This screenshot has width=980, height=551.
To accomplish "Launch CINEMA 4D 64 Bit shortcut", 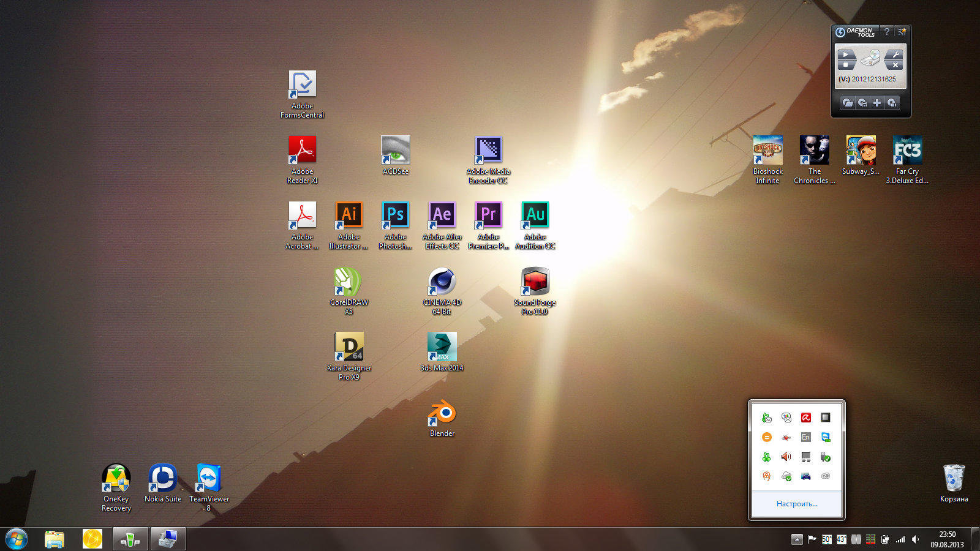I will (x=442, y=282).
